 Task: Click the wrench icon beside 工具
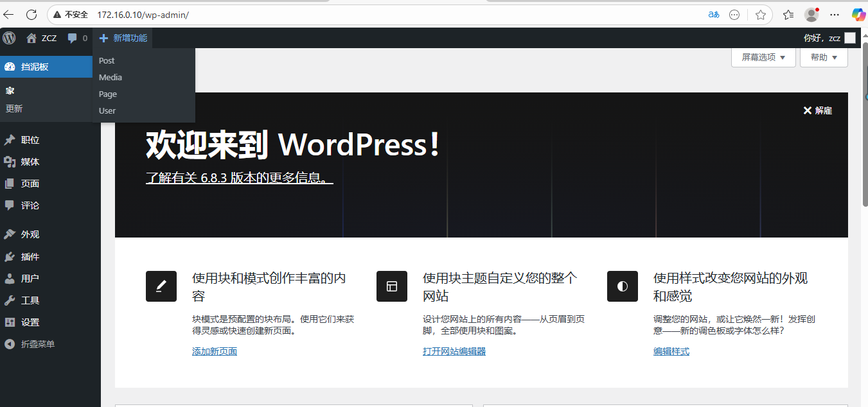pos(10,300)
